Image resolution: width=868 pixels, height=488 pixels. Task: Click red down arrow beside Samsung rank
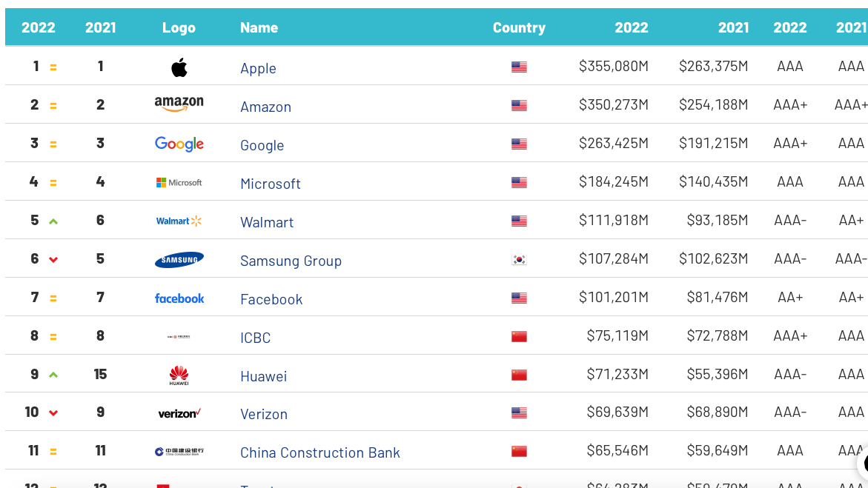pos(53,260)
